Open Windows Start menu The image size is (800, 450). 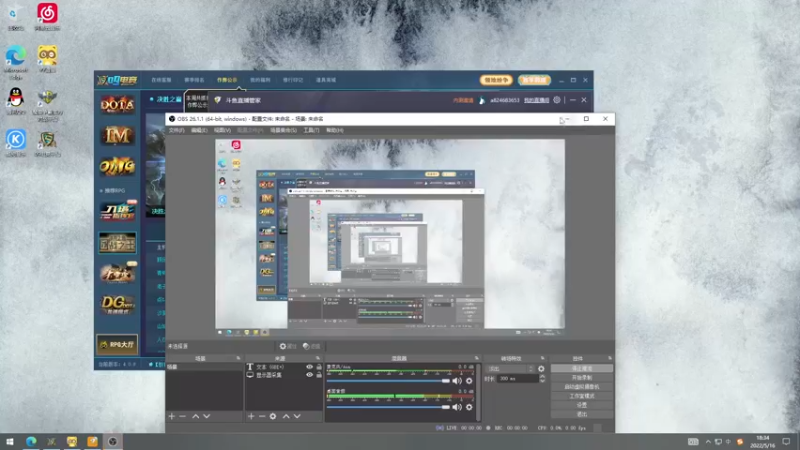10,441
